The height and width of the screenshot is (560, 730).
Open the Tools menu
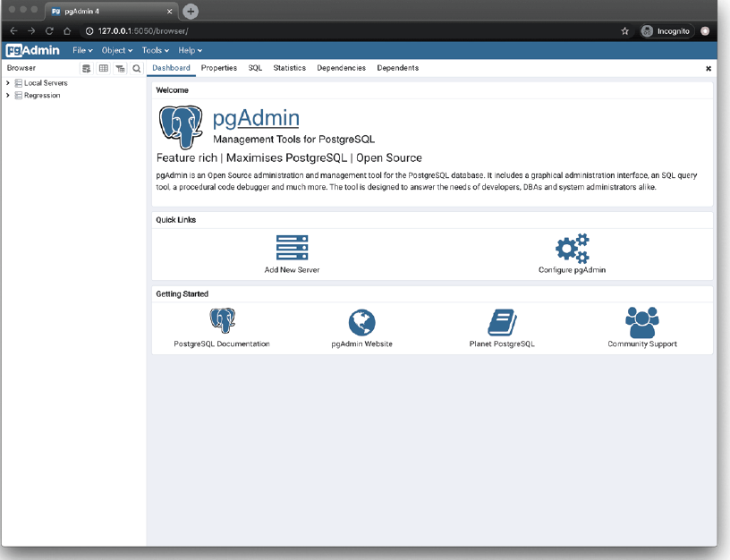(155, 51)
